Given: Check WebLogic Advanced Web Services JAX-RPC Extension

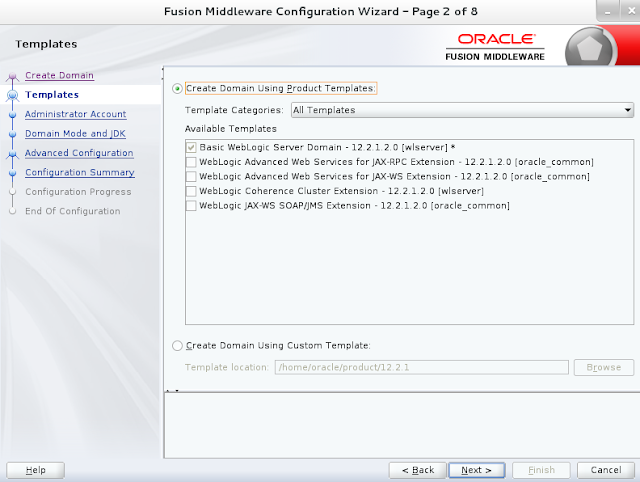Looking at the screenshot, I should pyautogui.click(x=191, y=162).
